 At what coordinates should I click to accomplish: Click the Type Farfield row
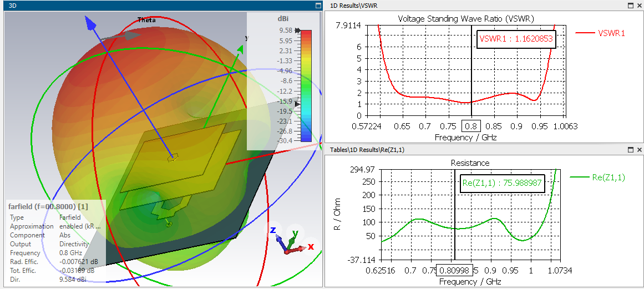45,217
